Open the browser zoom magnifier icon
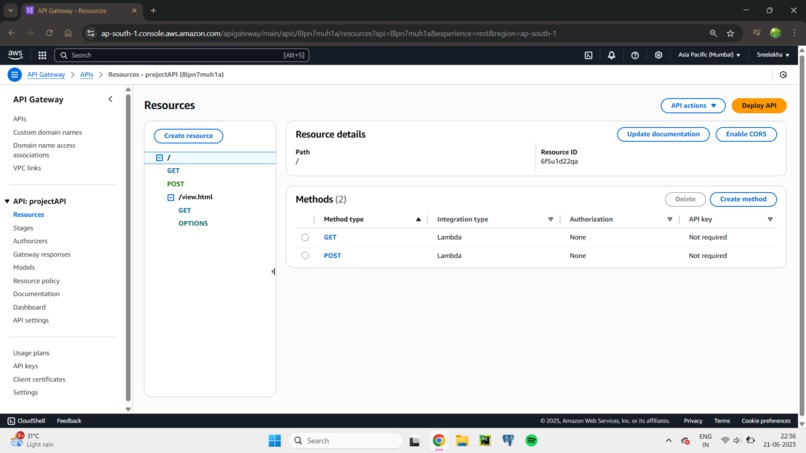This screenshot has width=806, height=453. tap(713, 33)
